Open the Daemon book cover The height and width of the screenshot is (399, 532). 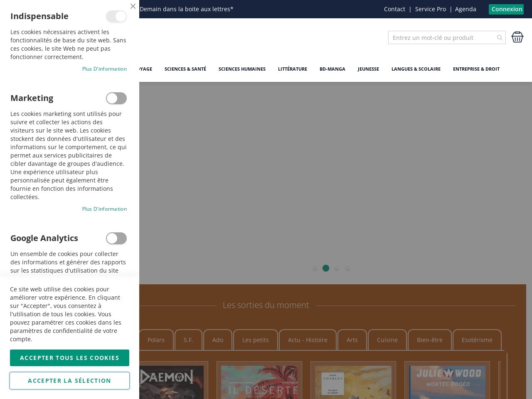point(172,382)
